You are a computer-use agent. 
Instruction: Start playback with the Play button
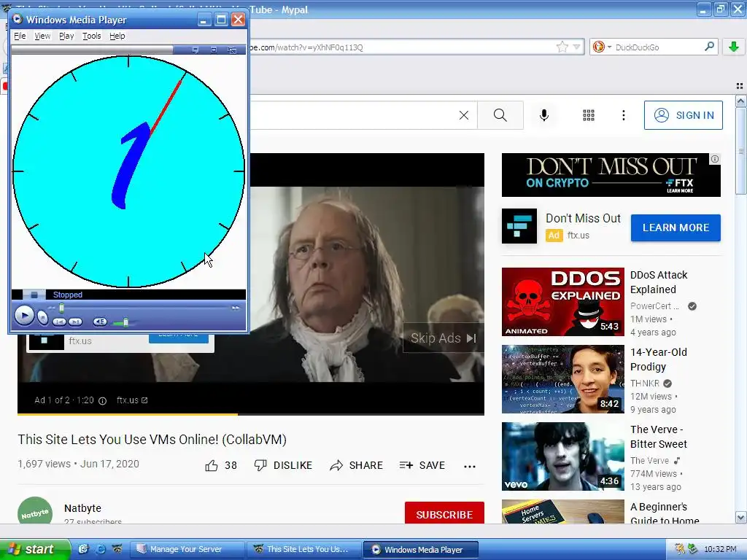coord(24,315)
